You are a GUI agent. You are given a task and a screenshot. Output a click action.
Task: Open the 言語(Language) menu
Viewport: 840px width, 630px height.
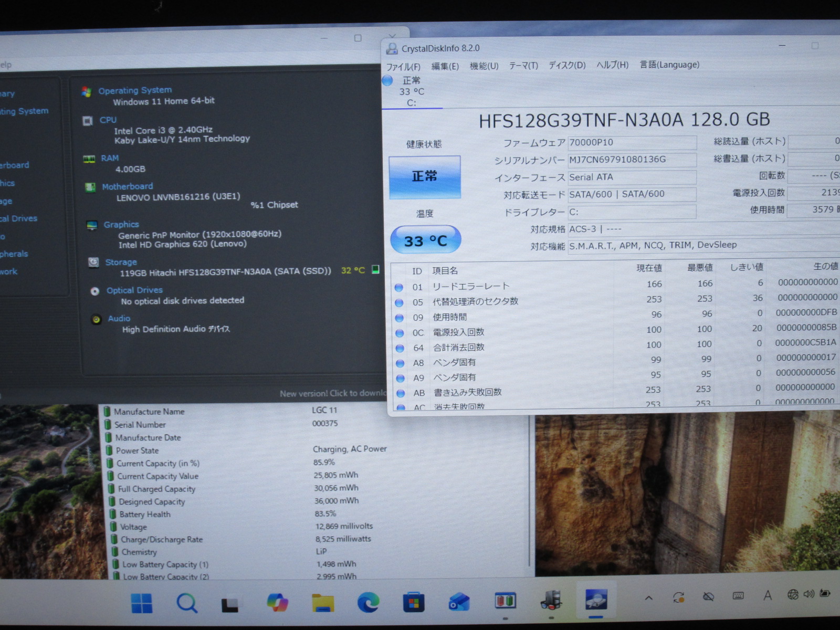pyautogui.click(x=669, y=65)
